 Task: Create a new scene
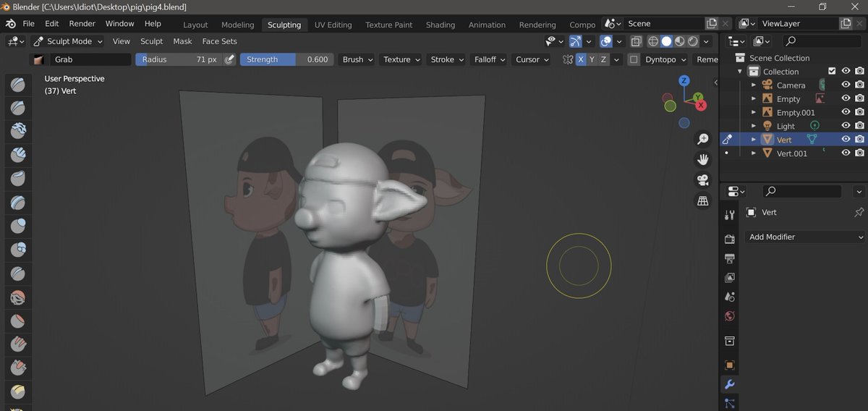[712, 23]
